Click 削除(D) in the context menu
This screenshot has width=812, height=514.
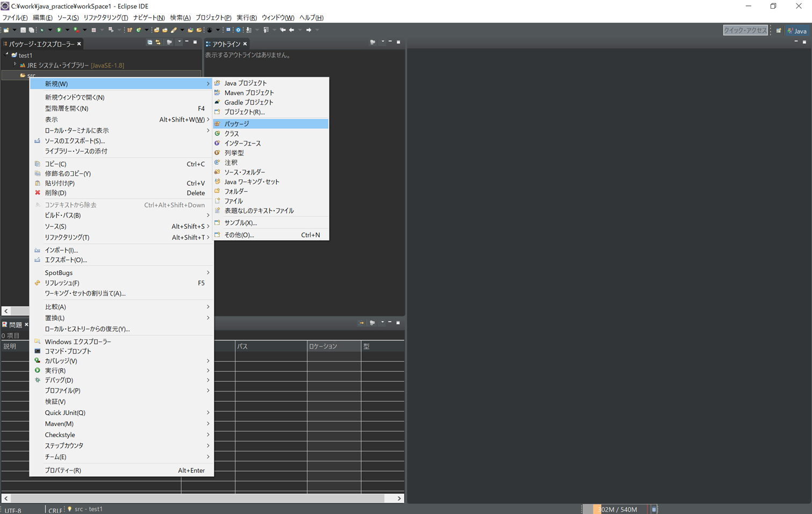[121, 193]
